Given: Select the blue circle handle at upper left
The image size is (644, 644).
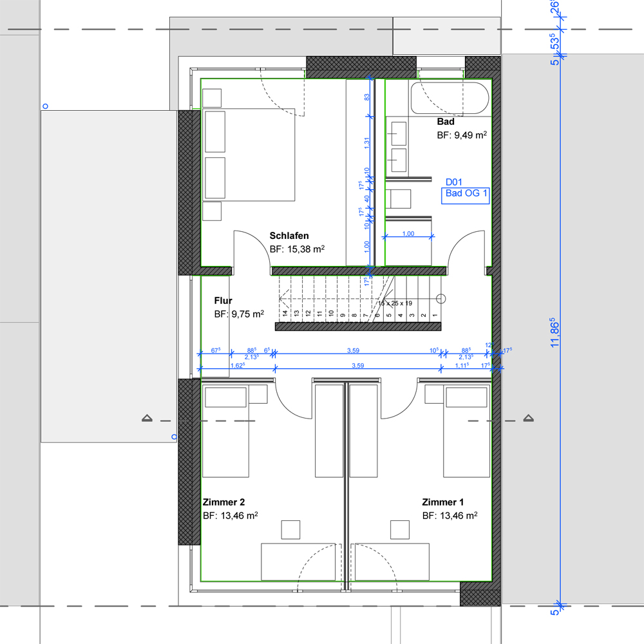Looking at the screenshot, I should click(x=44, y=106).
